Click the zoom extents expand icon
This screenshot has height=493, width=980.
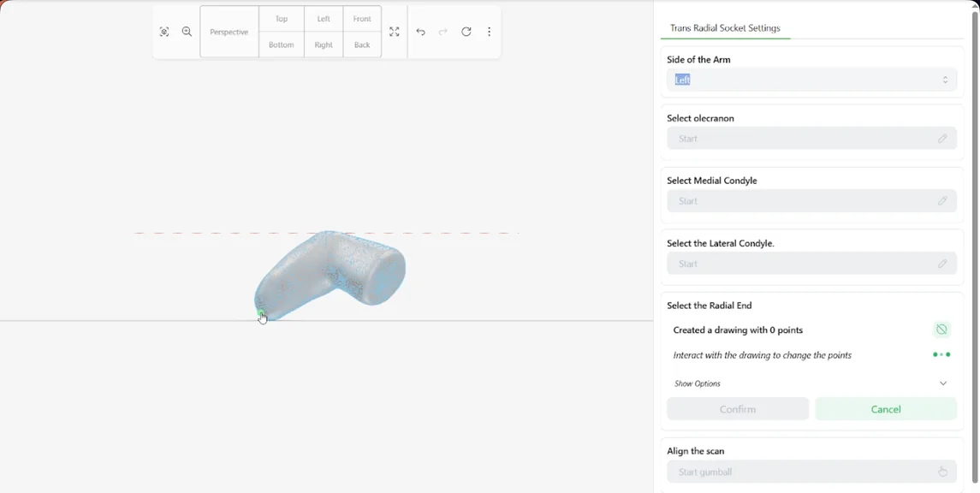coord(395,32)
